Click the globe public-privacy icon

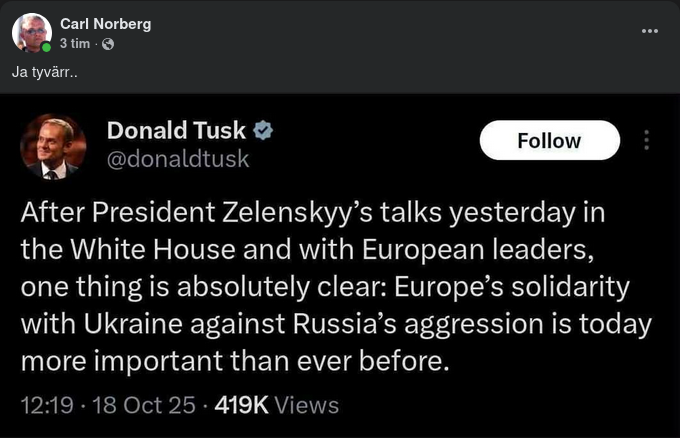click(108, 44)
